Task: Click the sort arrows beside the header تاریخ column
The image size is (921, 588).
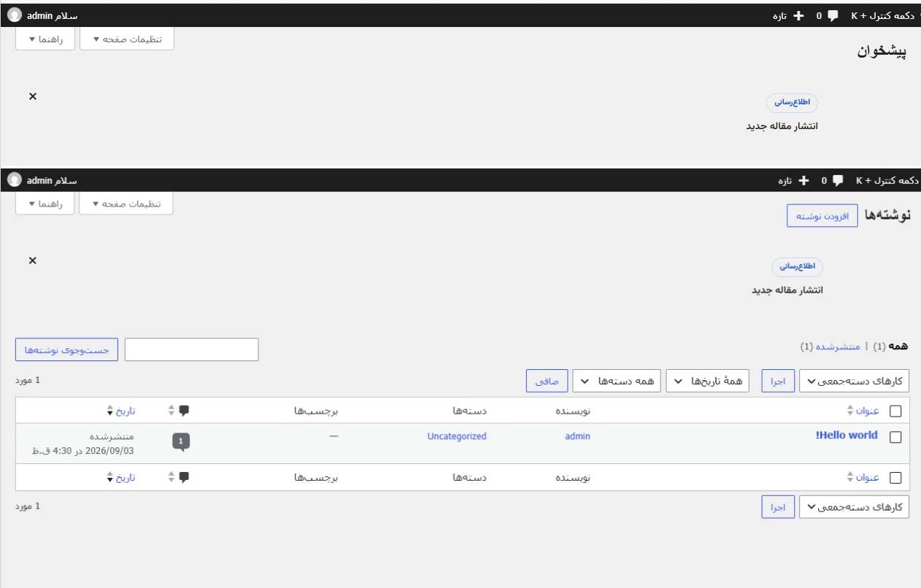Action: [110, 411]
